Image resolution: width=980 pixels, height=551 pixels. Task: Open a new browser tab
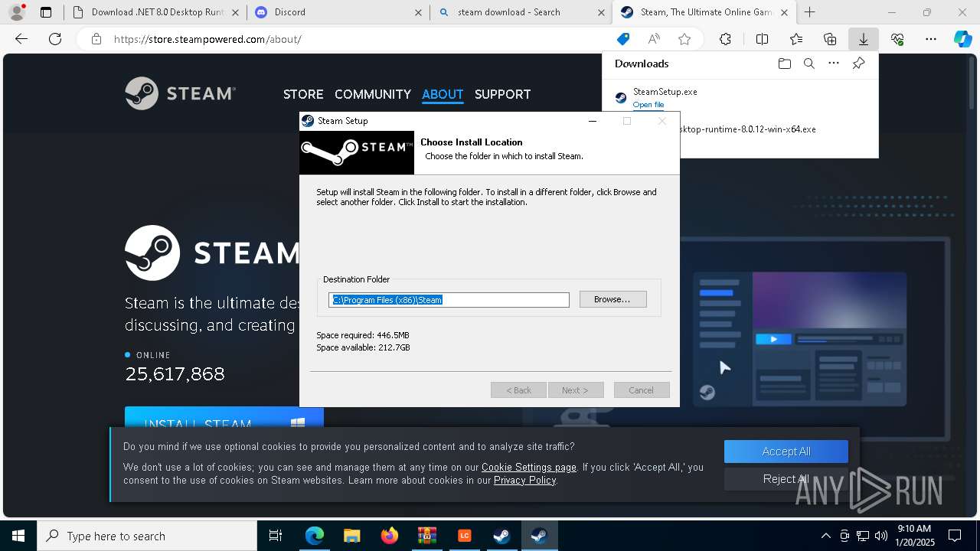(x=809, y=12)
